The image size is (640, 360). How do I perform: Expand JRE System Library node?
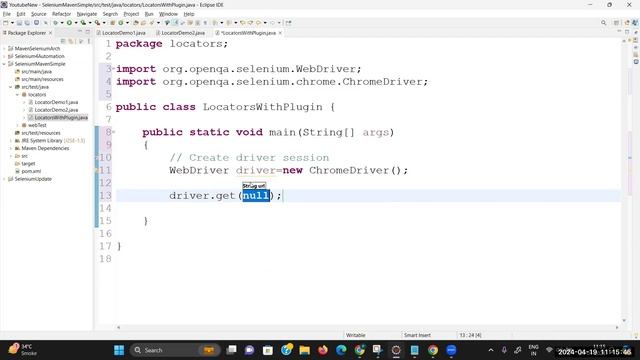coord(11,141)
